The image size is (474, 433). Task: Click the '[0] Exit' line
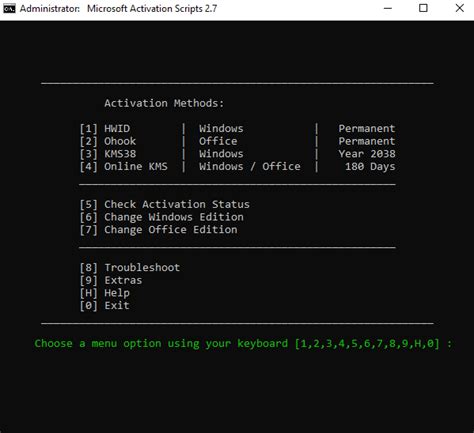point(104,306)
